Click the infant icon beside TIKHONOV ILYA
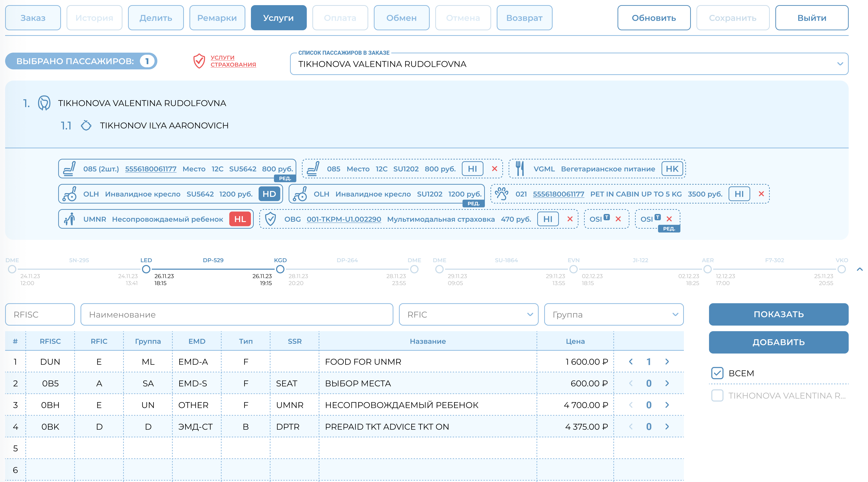Image resolution: width=868 pixels, height=482 pixels. (86, 125)
